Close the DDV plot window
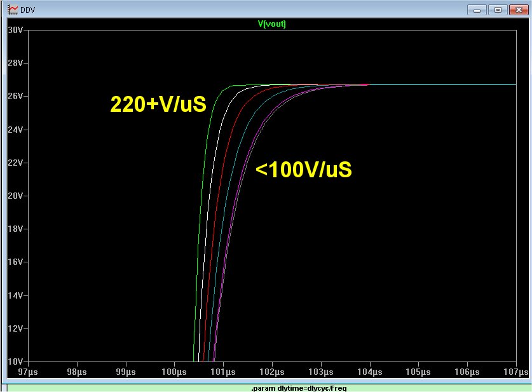Viewport: 532px width, 392px height. (x=519, y=10)
